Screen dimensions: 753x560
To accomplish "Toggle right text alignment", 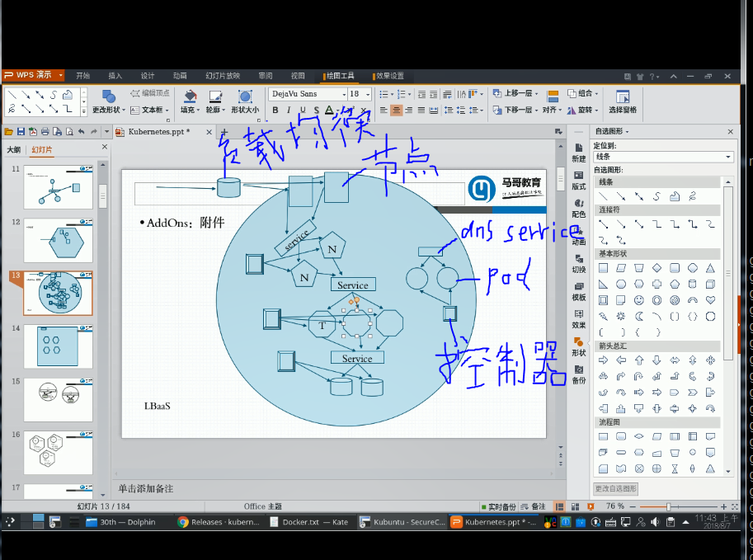I will (409, 110).
